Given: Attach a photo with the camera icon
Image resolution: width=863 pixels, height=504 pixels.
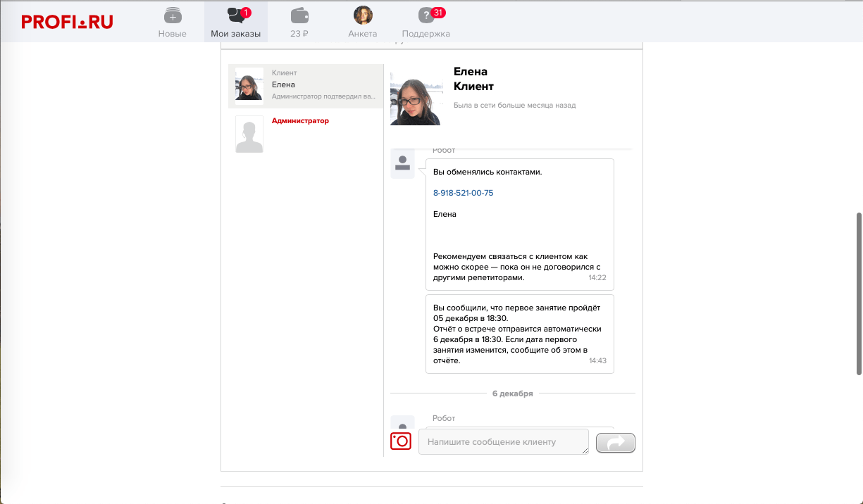Looking at the screenshot, I should (x=401, y=441).
